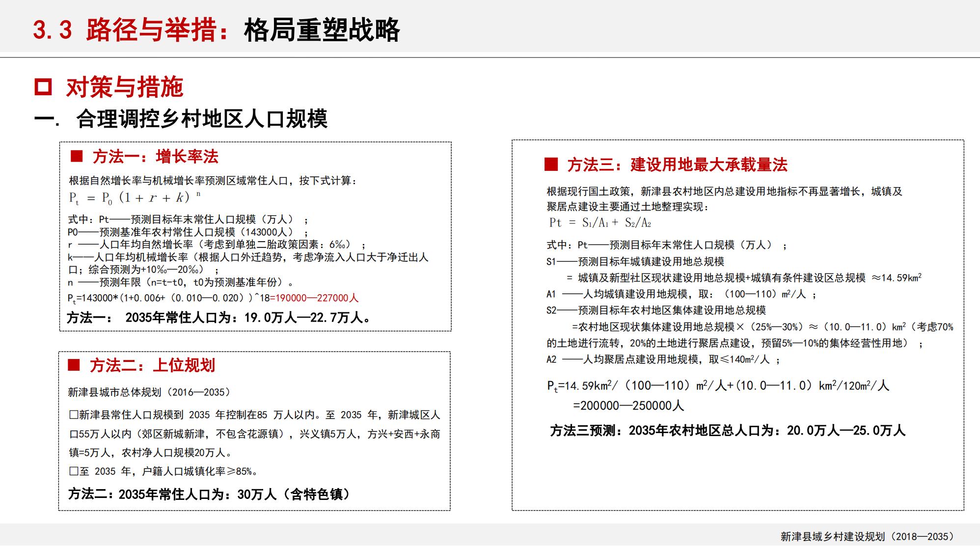
Task: Select heading '合理调控乡村地区人口规模'
Action: click(202, 119)
